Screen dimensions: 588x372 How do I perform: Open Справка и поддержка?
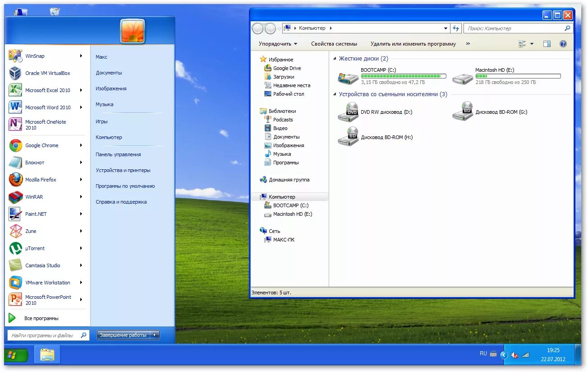point(121,202)
